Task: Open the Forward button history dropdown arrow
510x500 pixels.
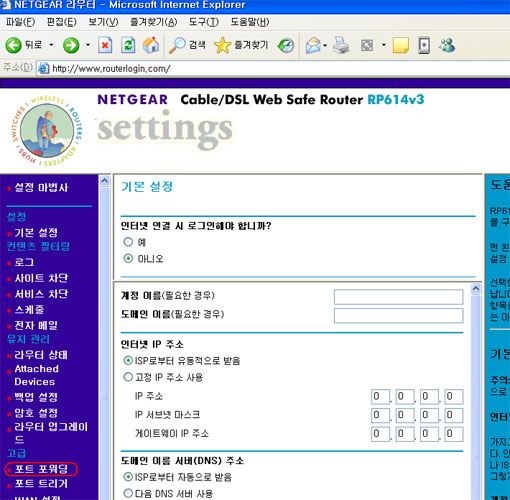Action: click(88, 45)
